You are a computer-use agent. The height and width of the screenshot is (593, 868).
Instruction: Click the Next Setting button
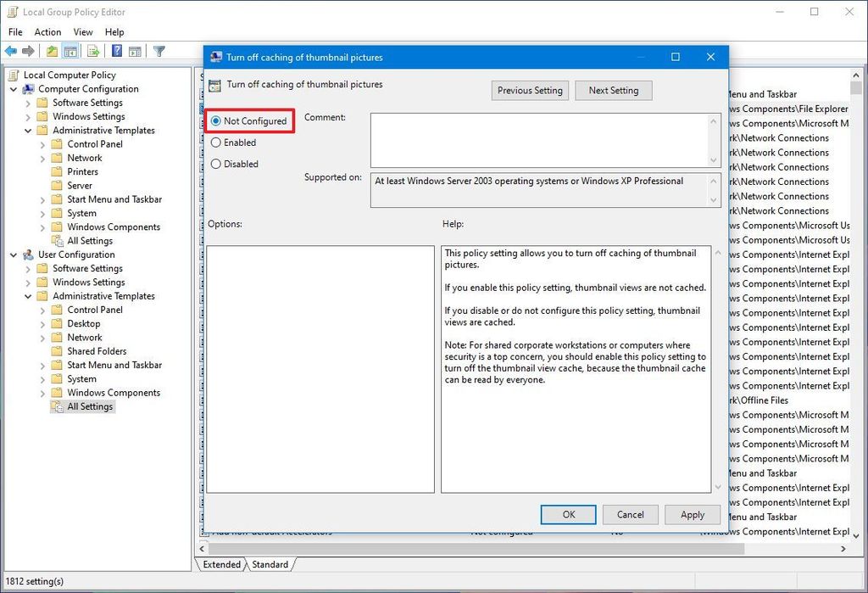[x=613, y=90]
